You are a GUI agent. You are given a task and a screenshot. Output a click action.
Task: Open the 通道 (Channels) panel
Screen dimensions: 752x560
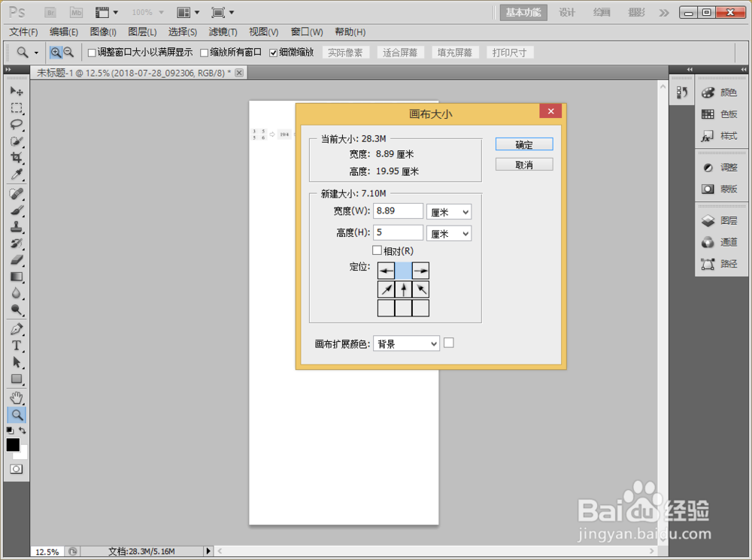pyautogui.click(x=722, y=242)
